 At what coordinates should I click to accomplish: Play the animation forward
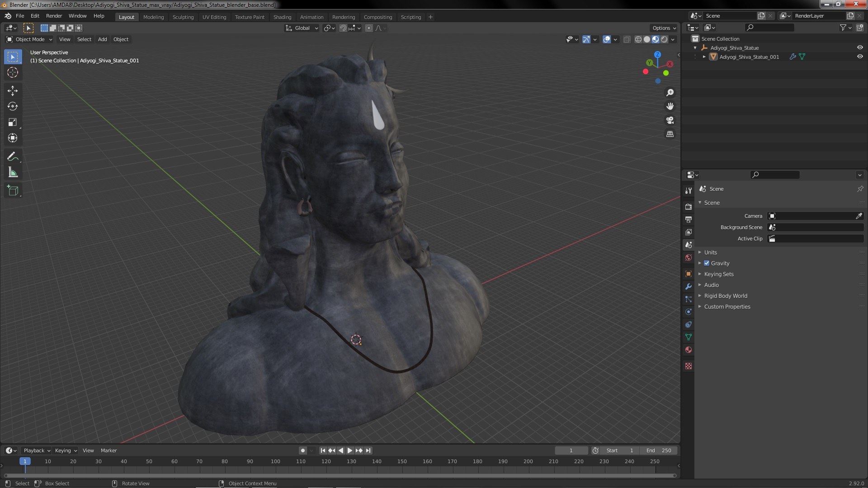349,450
